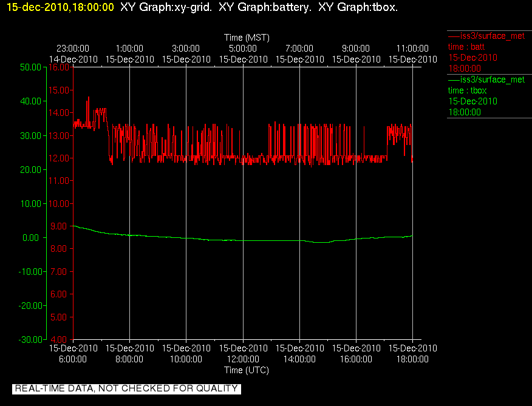The image size is (532, 406).
Task: Click the green 50.00 axis value
Action: [30, 67]
